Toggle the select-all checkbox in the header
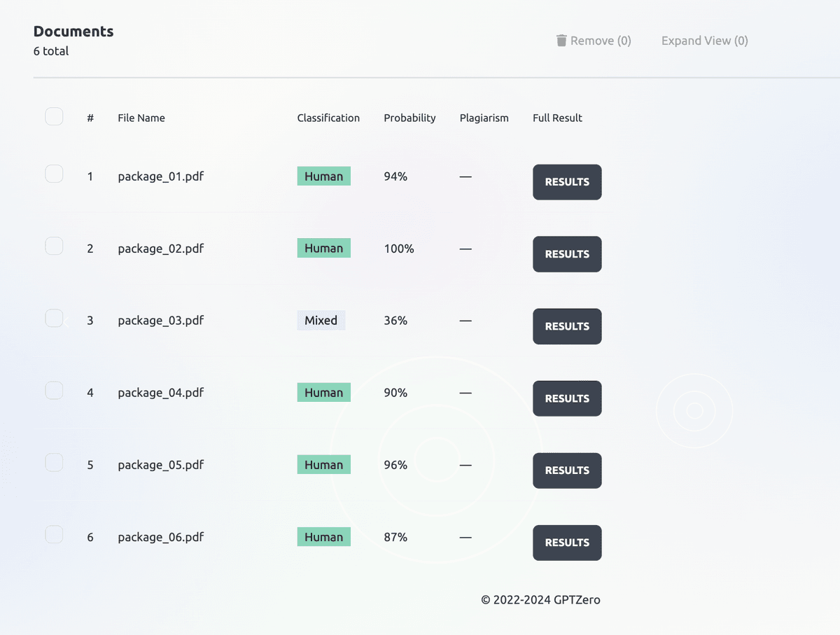The width and height of the screenshot is (840, 635). tap(54, 116)
